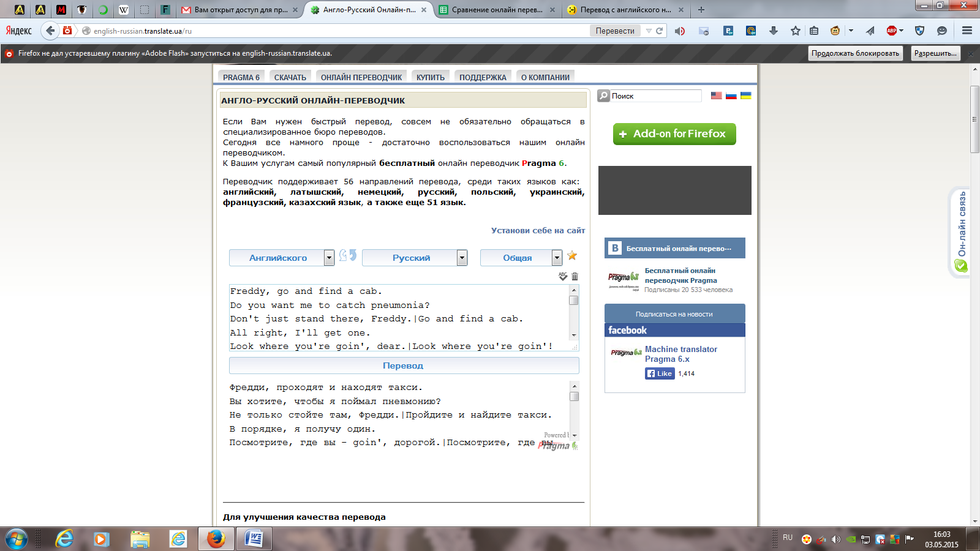Click the gold star favorite icon

[x=572, y=256]
